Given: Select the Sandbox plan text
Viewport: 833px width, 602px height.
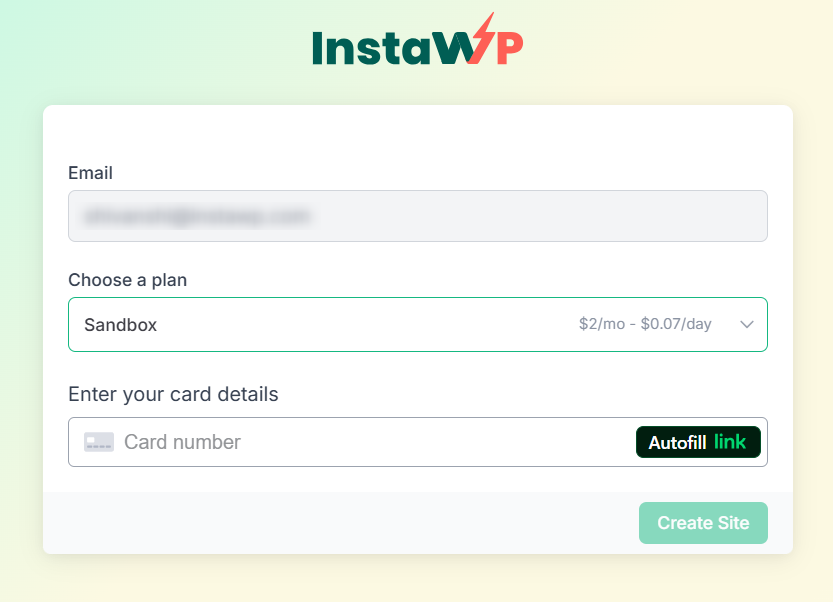Looking at the screenshot, I should [x=121, y=325].
